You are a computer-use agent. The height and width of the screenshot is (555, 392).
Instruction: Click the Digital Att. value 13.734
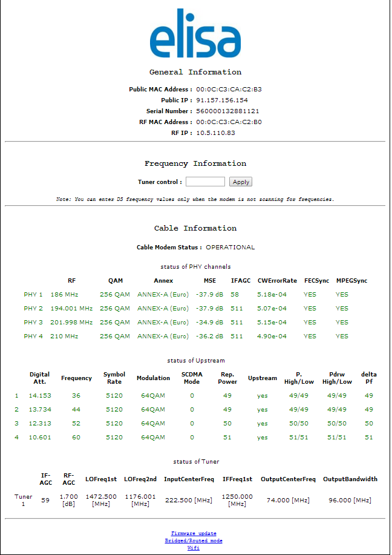point(40,410)
